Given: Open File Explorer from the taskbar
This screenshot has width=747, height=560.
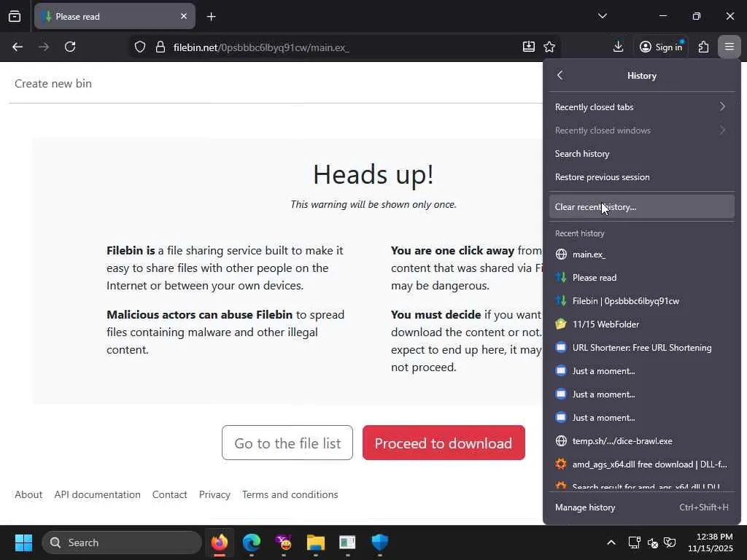Looking at the screenshot, I should [x=315, y=542].
